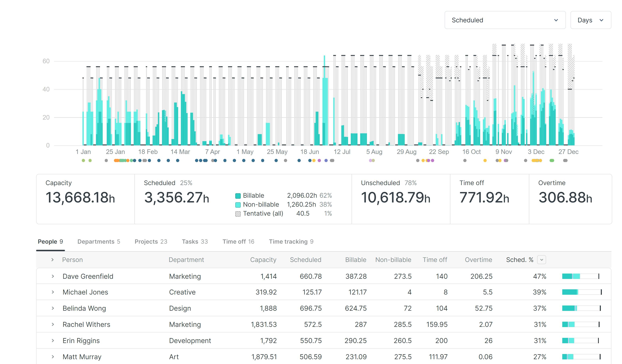Sort table by Capacity column
The height and width of the screenshot is (364, 622).
point(263,260)
